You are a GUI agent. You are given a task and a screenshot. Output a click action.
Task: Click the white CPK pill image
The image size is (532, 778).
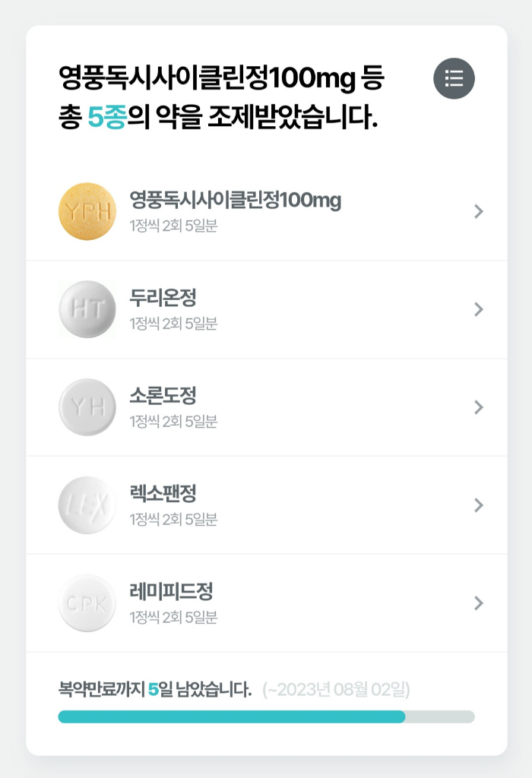(87, 603)
